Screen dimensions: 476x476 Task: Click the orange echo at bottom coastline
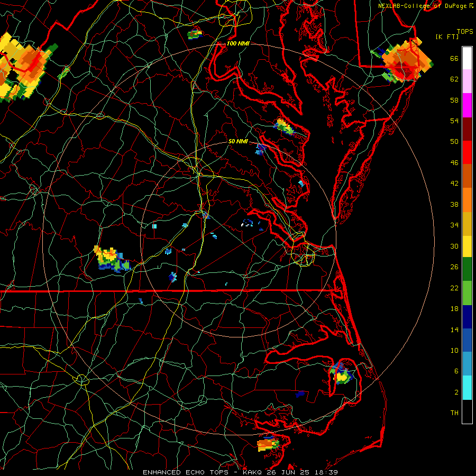point(268,444)
